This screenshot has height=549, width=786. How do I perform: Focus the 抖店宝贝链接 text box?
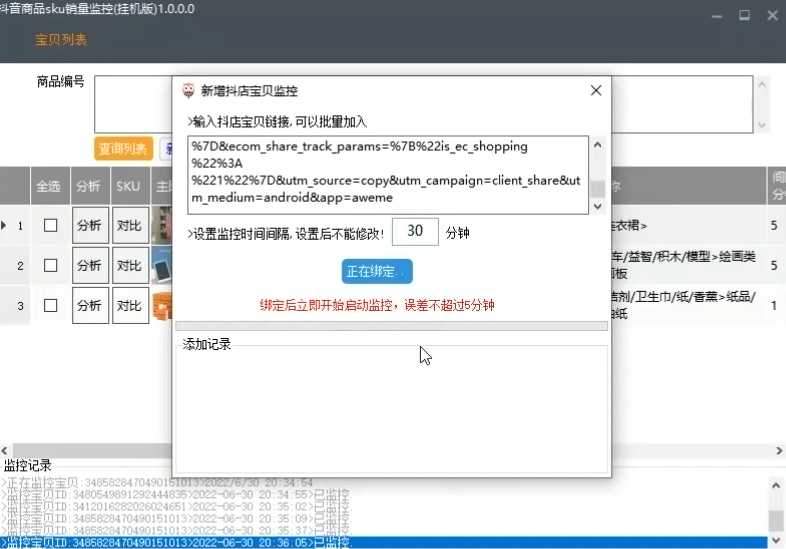tap(388, 174)
